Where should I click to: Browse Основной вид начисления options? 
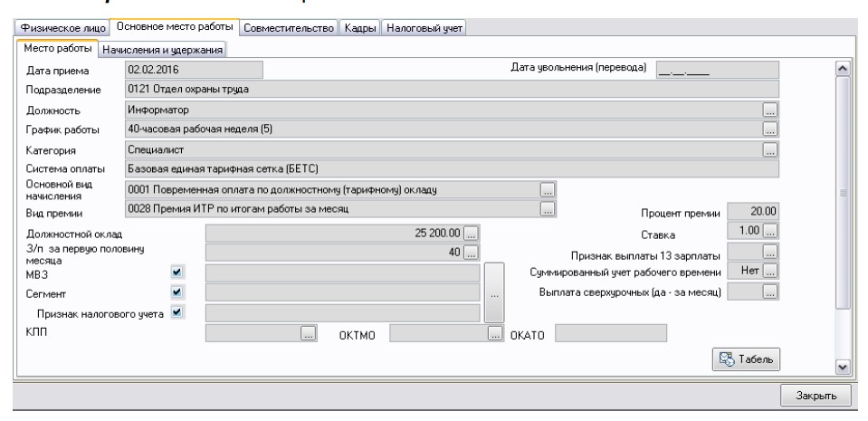(548, 190)
